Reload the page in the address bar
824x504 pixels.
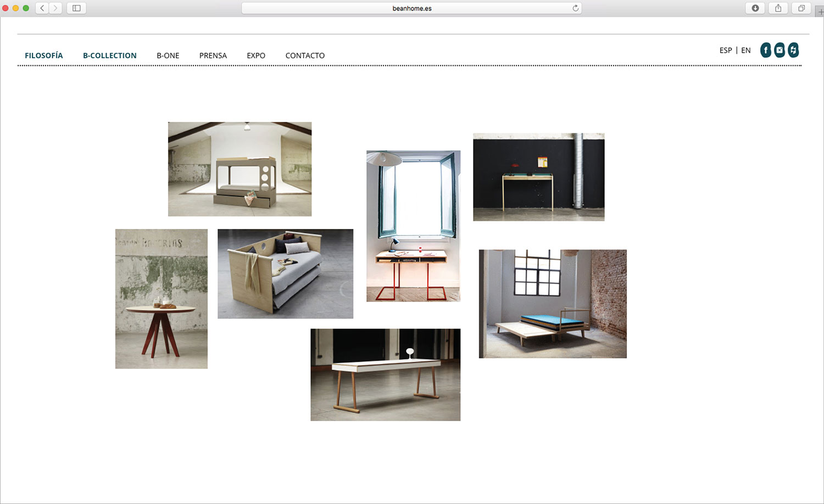click(x=575, y=8)
